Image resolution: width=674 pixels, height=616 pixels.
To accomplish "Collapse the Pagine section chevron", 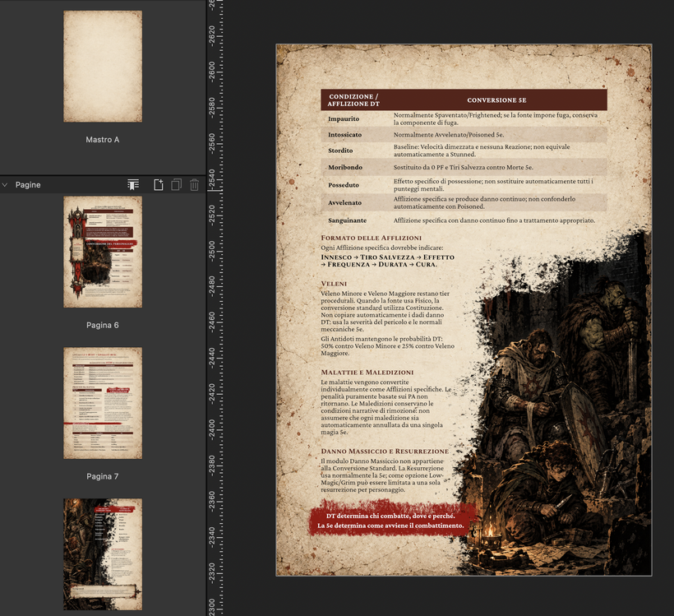I will (x=5, y=185).
